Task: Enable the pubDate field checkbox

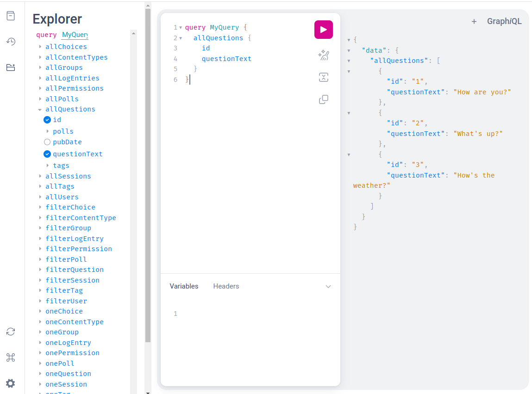Action: [47, 142]
